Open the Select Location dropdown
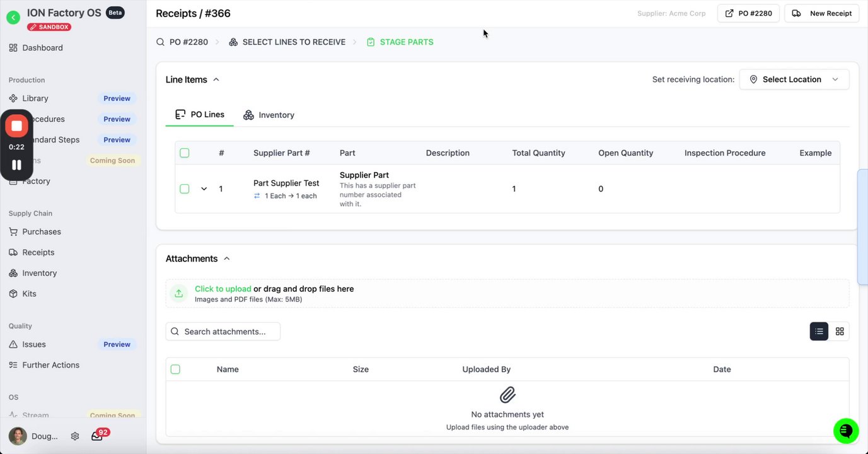 pyautogui.click(x=794, y=79)
